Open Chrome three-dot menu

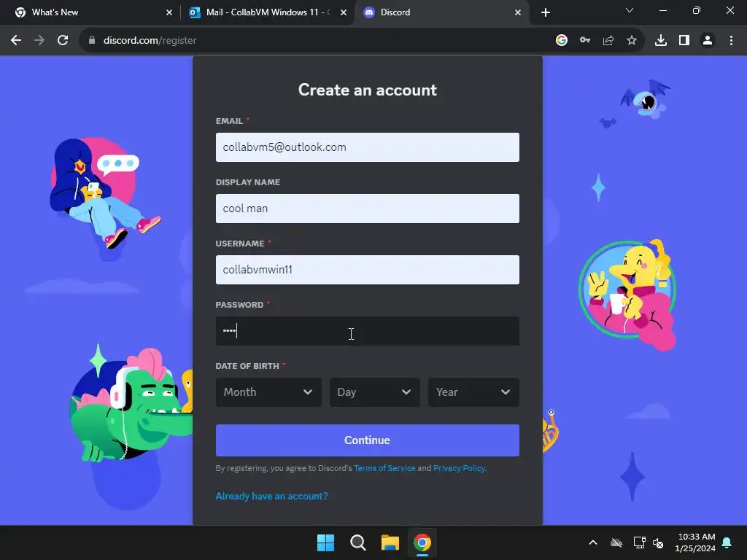[731, 41]
